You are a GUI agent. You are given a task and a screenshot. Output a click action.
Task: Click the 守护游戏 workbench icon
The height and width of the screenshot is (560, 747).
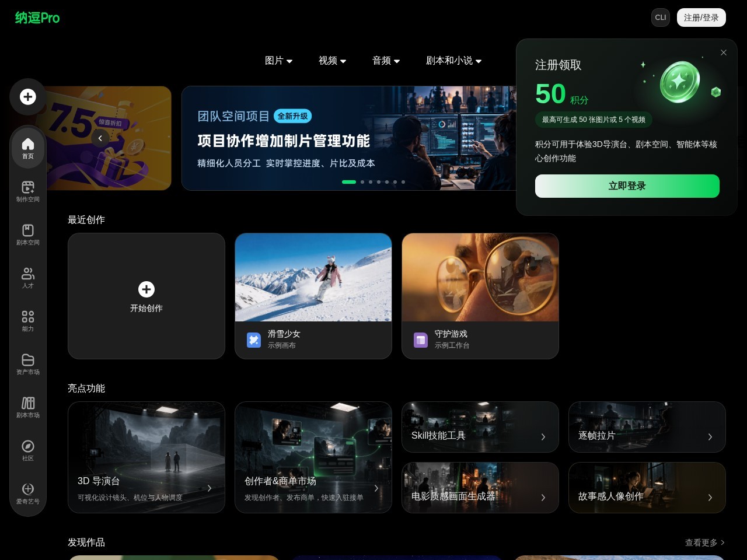tap(421, 340)
